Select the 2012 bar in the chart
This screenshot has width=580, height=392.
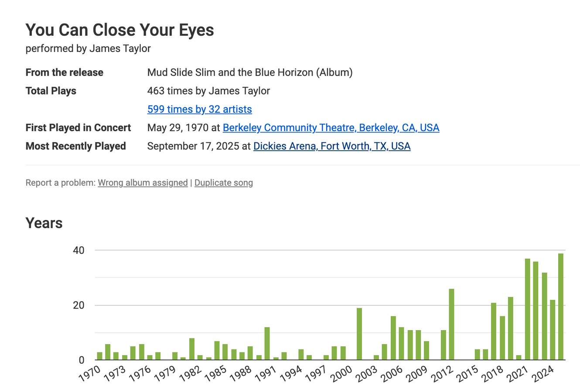[x=452, y=324]
